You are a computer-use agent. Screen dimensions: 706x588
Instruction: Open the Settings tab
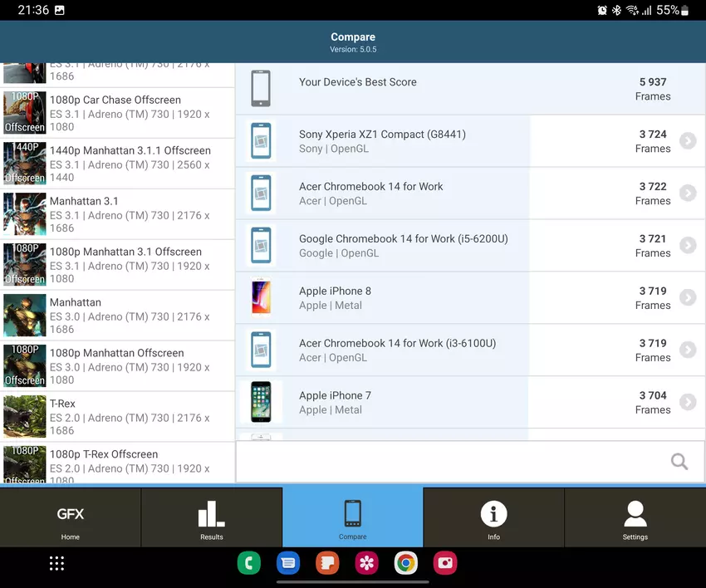click(635, 518)
